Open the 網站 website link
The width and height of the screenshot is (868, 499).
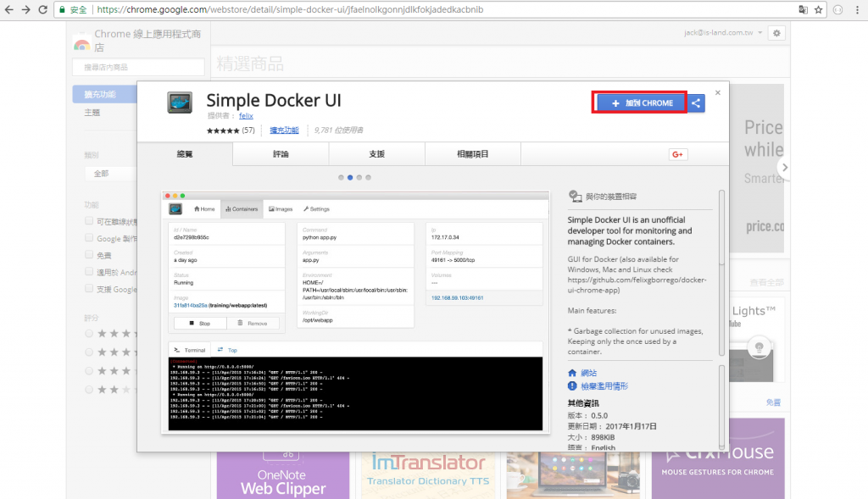588,373
